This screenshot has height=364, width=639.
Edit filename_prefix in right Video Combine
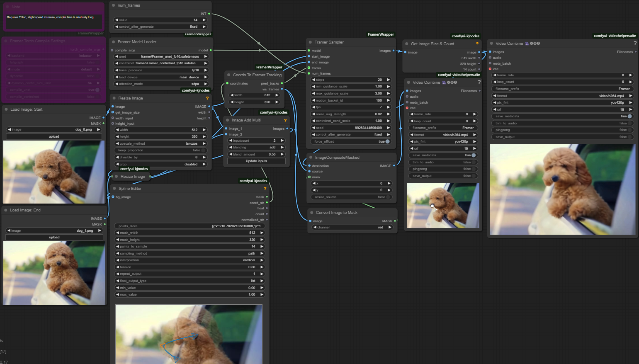click(563, 89)
